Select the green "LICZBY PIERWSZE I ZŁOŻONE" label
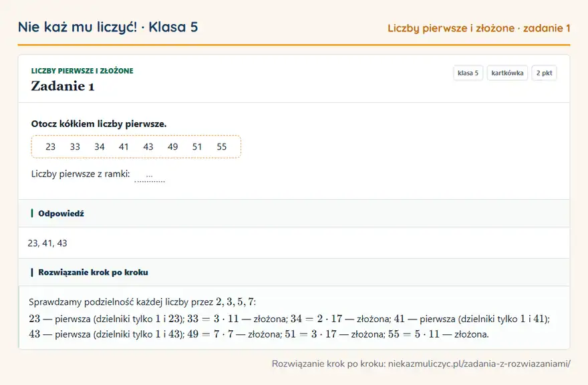The height and width of the screenshot is (385, 588). (x=82, y=71)
